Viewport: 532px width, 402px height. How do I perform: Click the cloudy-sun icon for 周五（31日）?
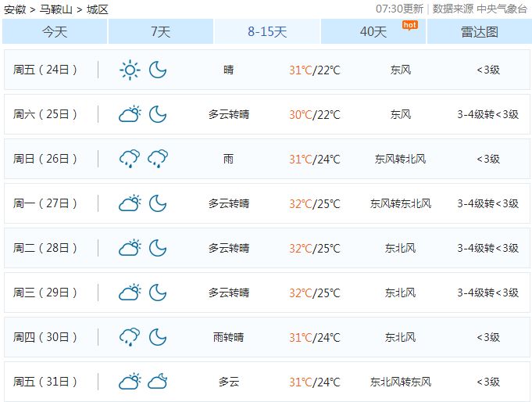(x=130, y=381)
